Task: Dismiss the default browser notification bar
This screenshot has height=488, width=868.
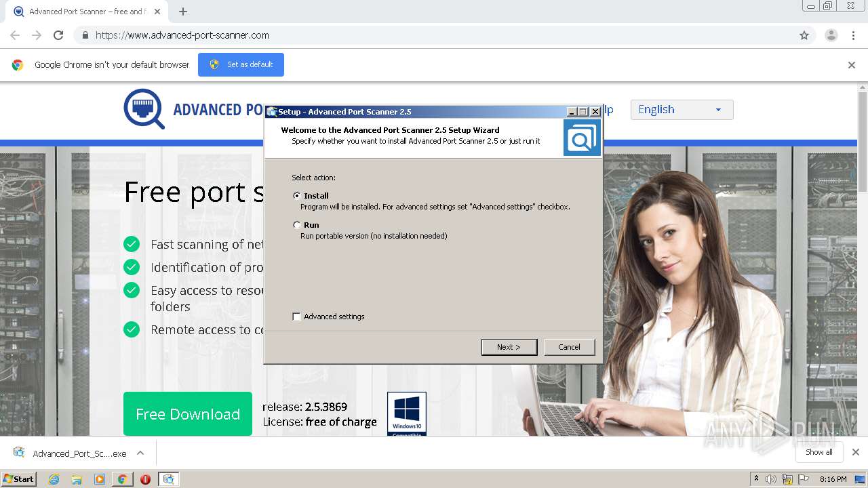Action: click(852, 65)
